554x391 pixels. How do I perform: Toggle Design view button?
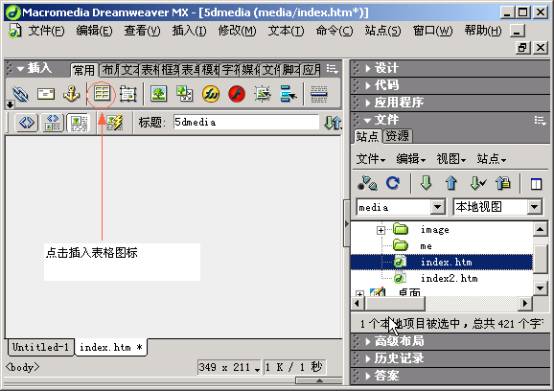coord(78,123)
